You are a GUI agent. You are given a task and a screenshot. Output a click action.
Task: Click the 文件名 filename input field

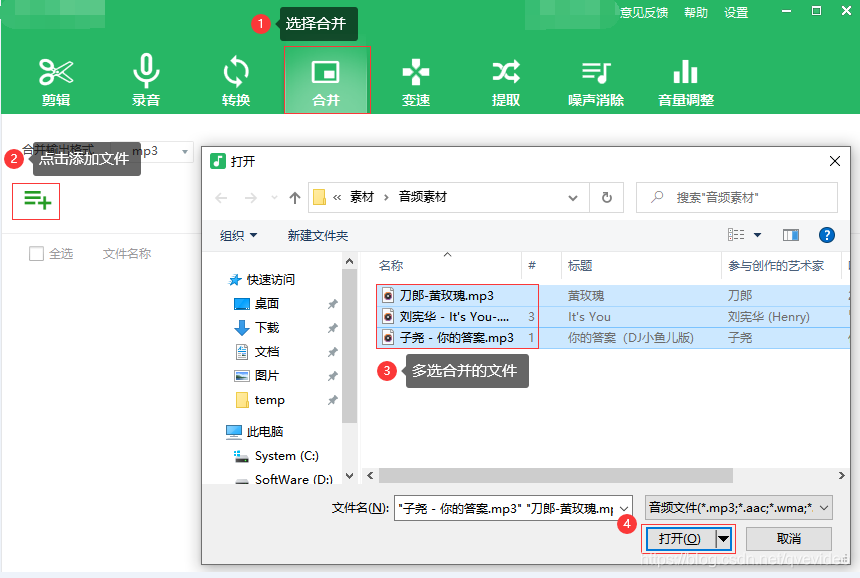(506, 509)
